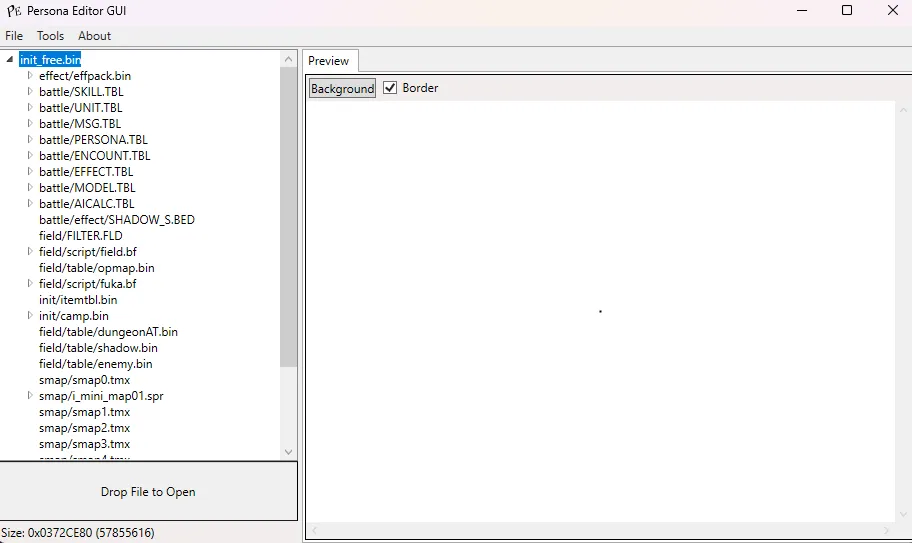Click the preview horizontal scroll left arrow

315,530
